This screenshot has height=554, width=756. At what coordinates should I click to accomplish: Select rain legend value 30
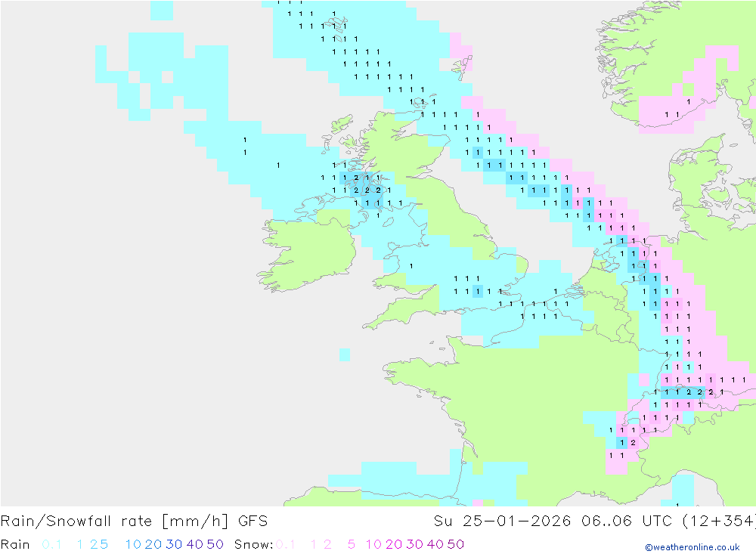point(174,544)
